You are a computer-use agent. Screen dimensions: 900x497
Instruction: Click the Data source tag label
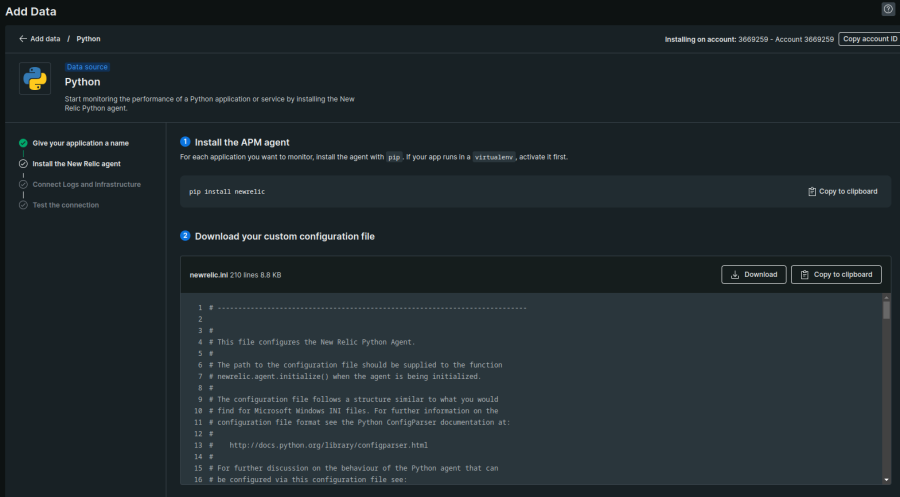(87, 67)
